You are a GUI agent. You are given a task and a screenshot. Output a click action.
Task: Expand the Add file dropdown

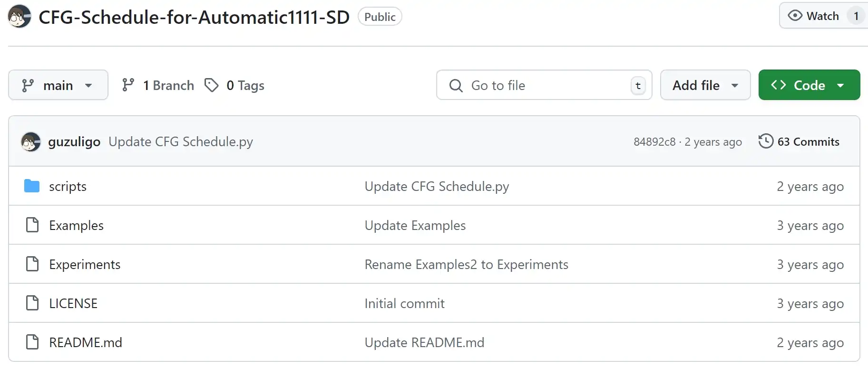705,85
